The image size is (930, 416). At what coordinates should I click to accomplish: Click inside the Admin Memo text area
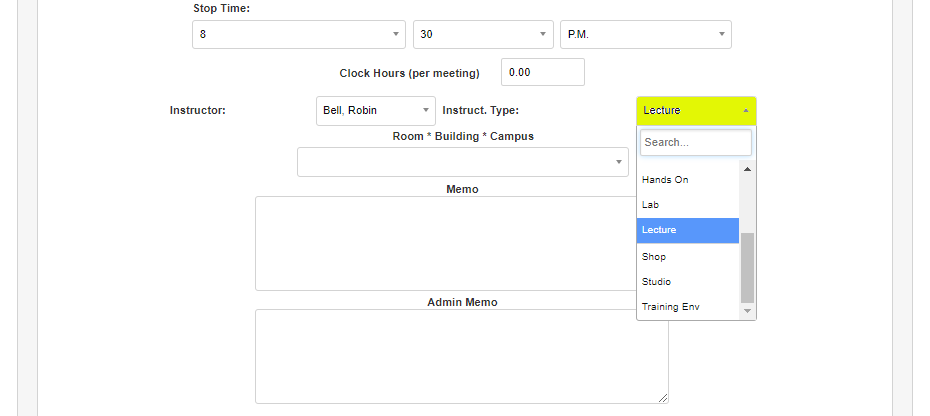pos(461,356)
